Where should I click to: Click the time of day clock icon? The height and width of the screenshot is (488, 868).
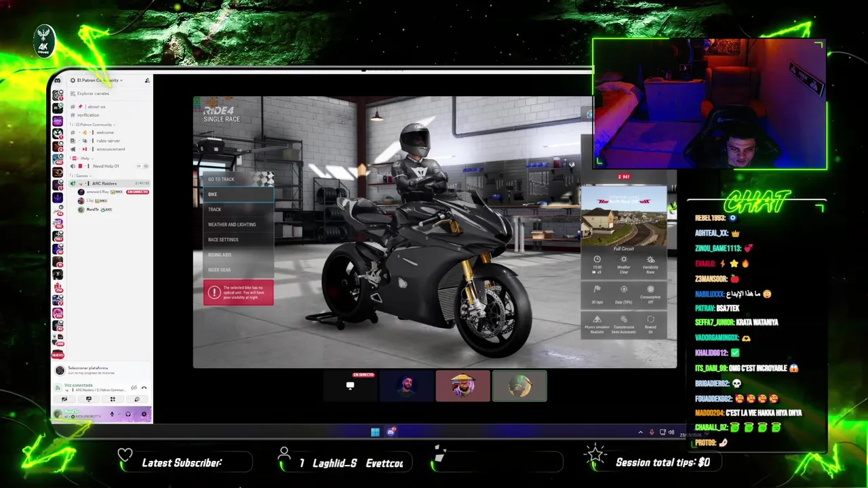[x=597, y=260]
